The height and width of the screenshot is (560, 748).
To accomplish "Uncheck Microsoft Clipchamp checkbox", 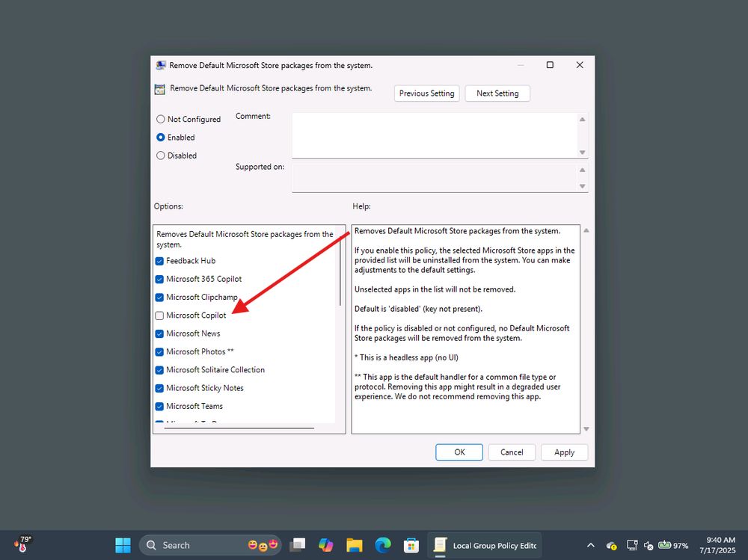I will [x=160, y=297].
